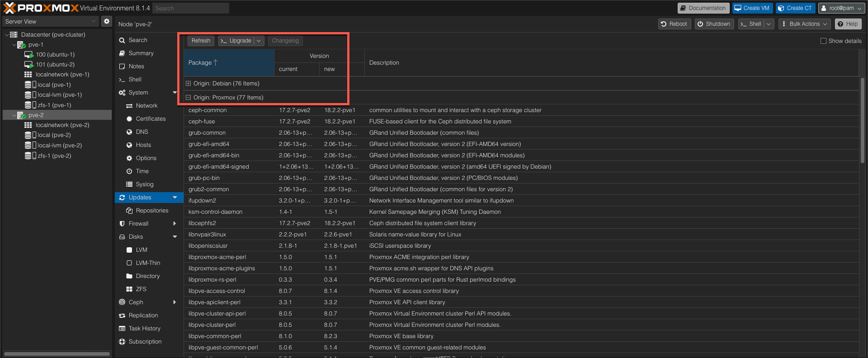
Task: Collapse Origin: Proxmox (77 Items) group
Action: point(189,98)
